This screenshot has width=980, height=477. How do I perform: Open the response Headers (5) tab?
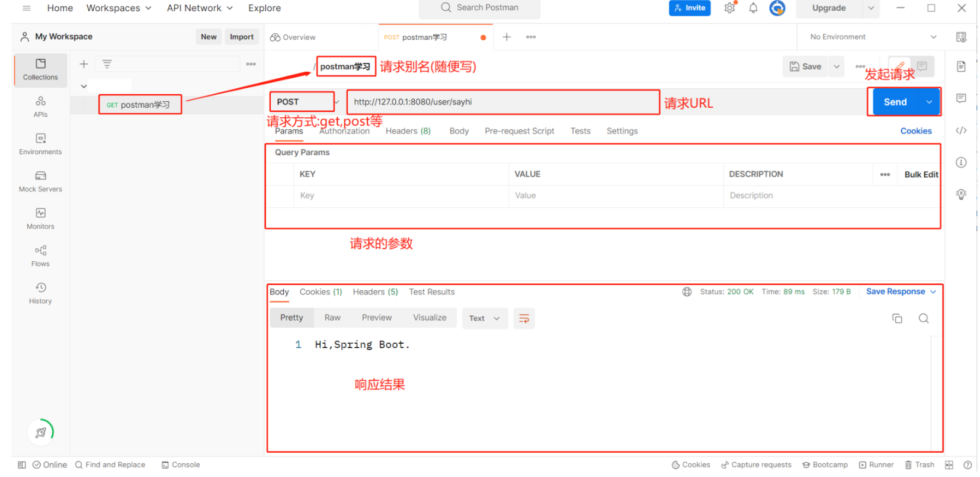(375, 292)
